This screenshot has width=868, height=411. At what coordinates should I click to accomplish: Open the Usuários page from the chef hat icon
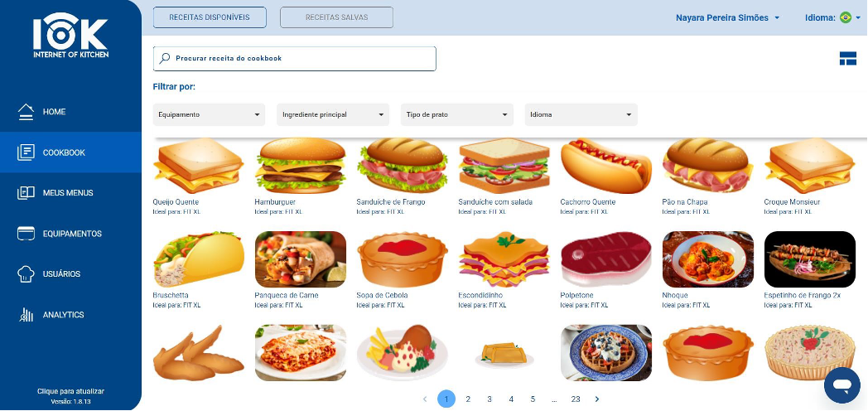tap(26, 274)
